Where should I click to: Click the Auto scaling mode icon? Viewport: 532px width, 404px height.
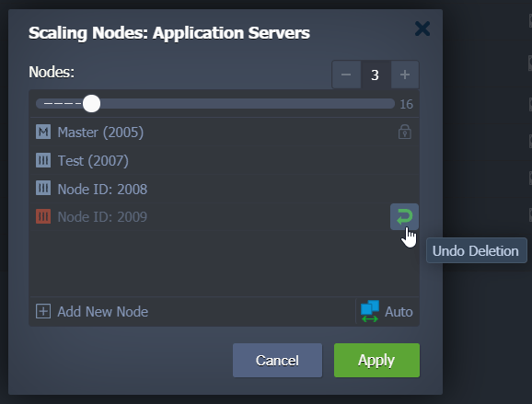[x=370, y=311]
